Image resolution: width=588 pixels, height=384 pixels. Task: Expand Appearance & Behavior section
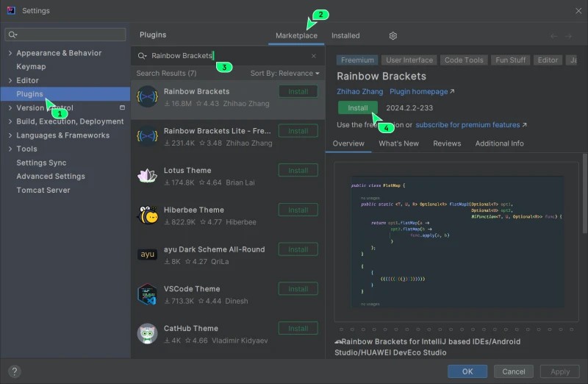(x=10, y=53)
